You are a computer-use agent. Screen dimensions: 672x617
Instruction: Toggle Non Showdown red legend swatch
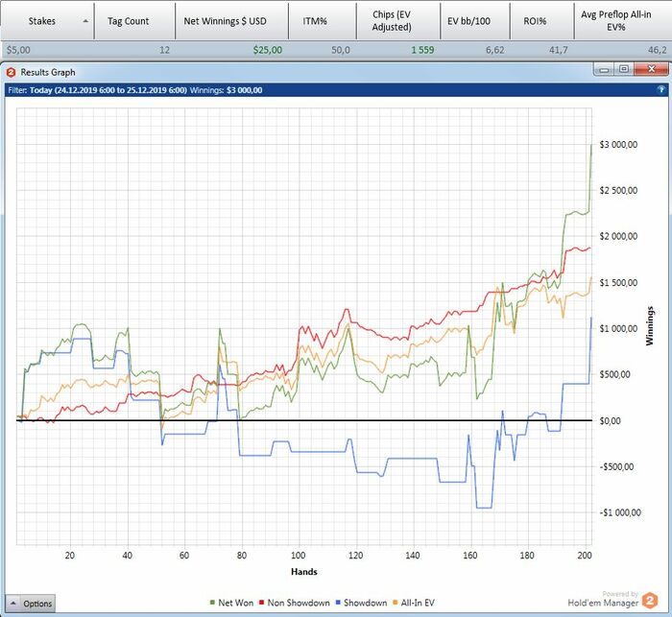[261, 603]
